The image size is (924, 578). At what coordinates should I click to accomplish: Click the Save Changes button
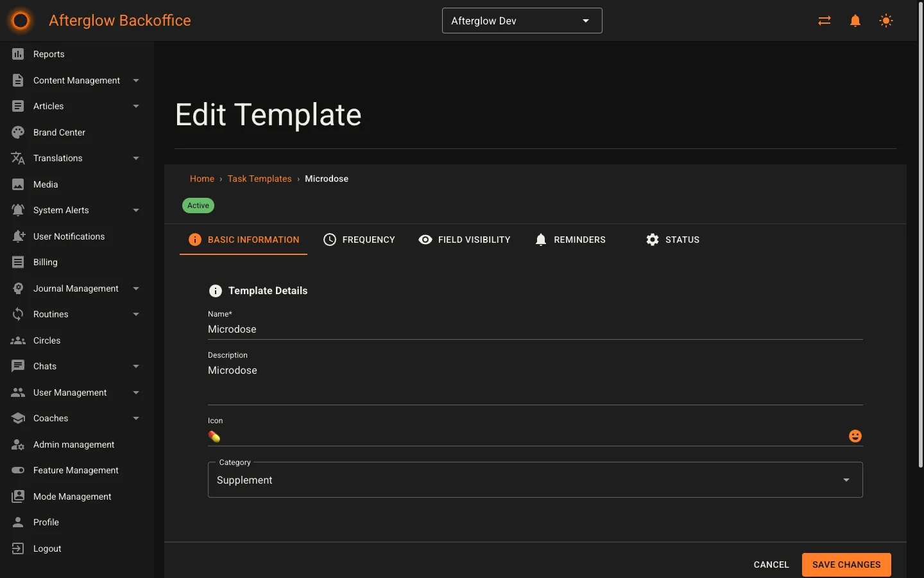846,565
